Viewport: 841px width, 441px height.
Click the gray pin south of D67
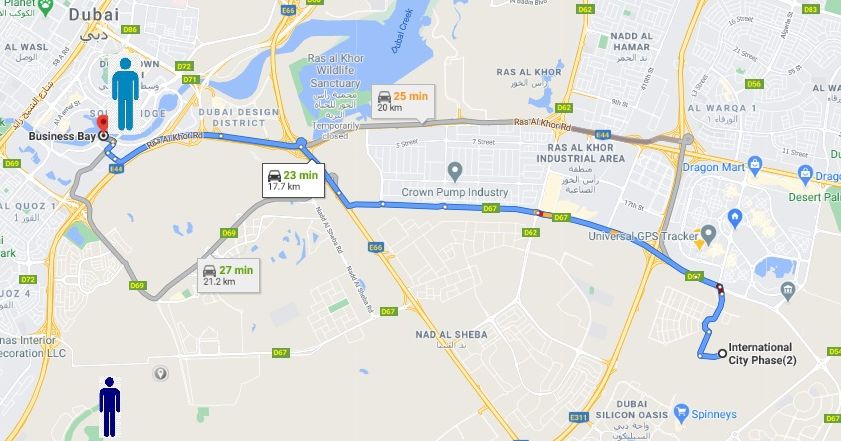(x=160, y=373)
